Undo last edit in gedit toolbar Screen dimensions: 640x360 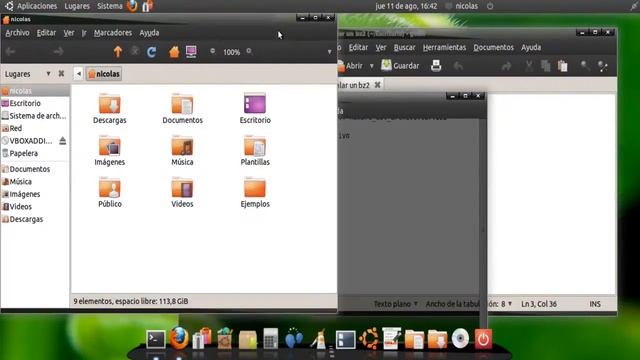tap(458, 66)
